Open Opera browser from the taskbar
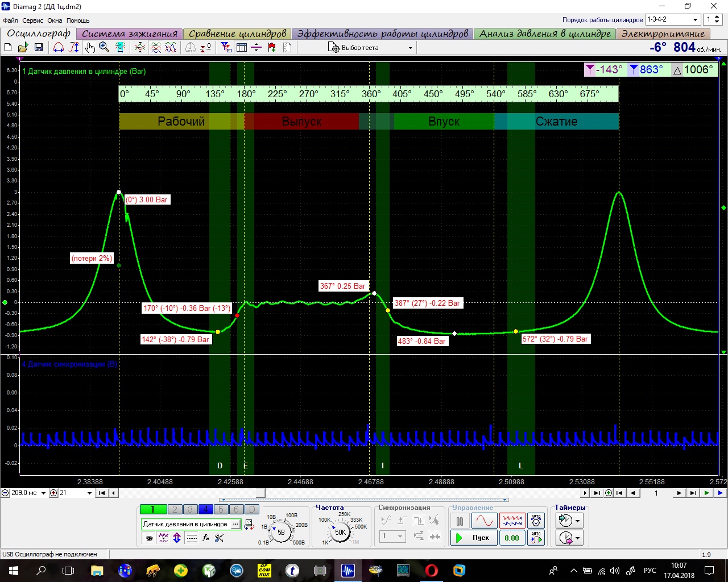The image size is (728, 582). [x=432, y=570]
